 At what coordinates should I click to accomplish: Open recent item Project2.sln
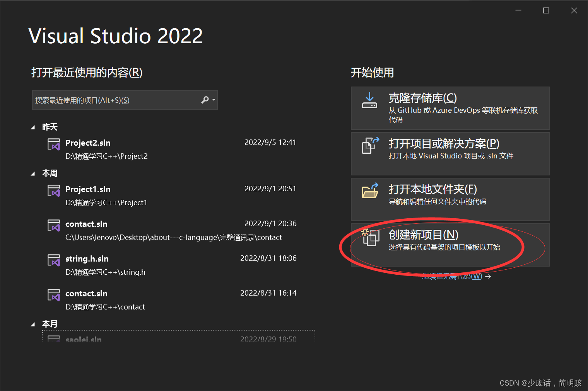coord(179,150)
